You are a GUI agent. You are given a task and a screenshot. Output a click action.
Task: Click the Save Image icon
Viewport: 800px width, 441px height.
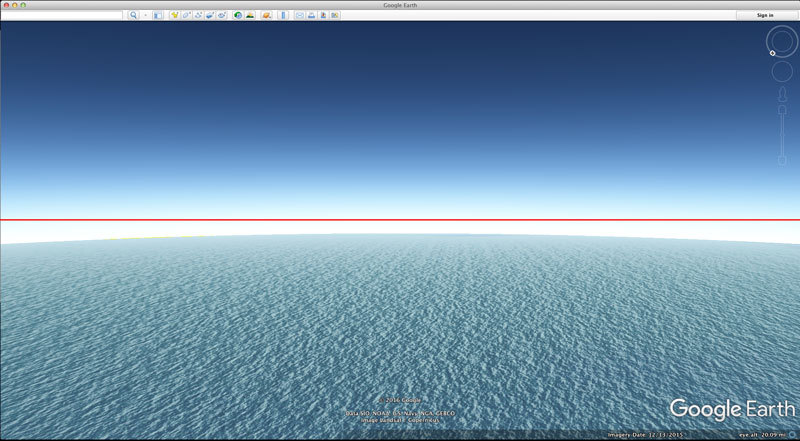point(323,15)
